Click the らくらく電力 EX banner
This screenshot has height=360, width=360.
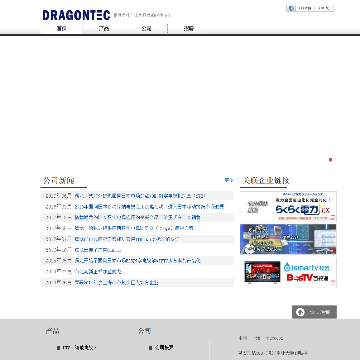coord(288,206)
